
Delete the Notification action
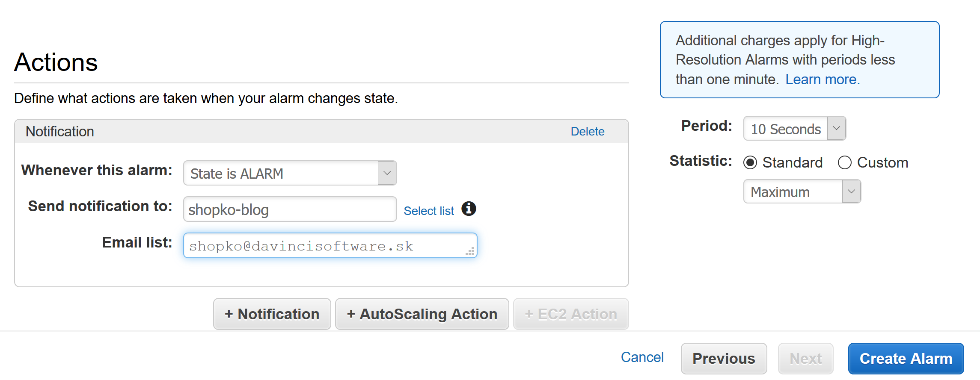(588, 131)
